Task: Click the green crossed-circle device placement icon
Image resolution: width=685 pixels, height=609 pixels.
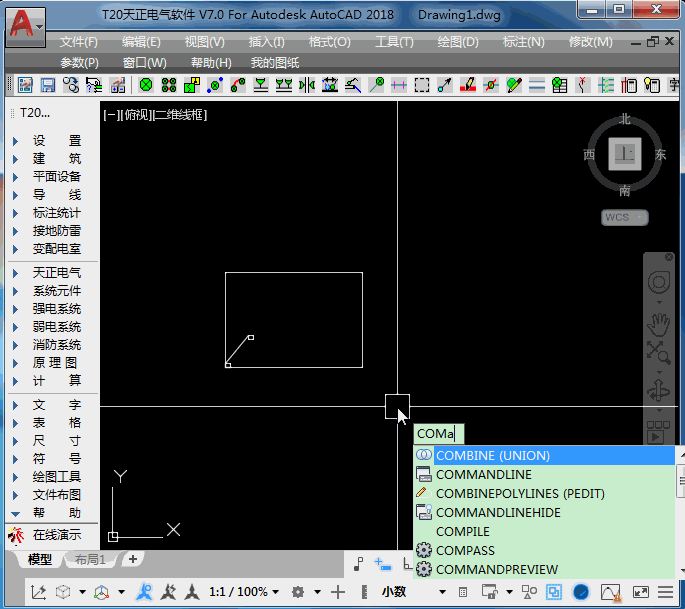Action: coord(146,85)
